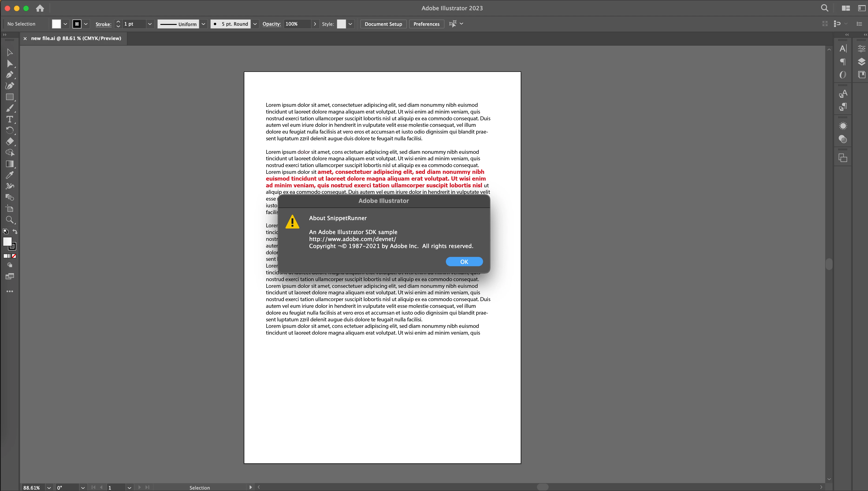Open Document Setup
This screenshot has height=491, width=868.
[x=383, y=24]
